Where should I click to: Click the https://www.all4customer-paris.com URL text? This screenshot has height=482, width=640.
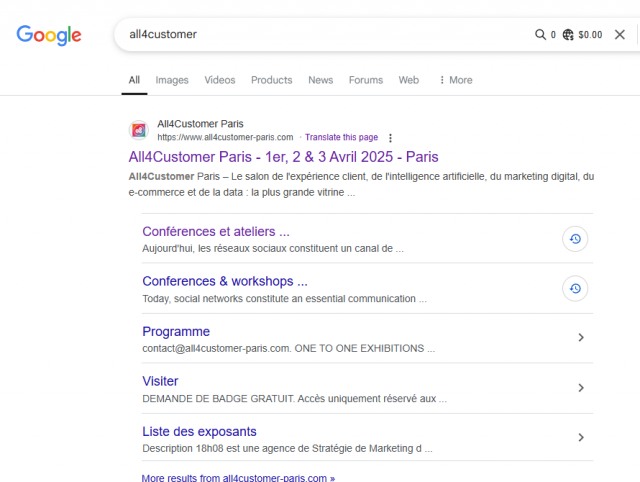[225, 137]
